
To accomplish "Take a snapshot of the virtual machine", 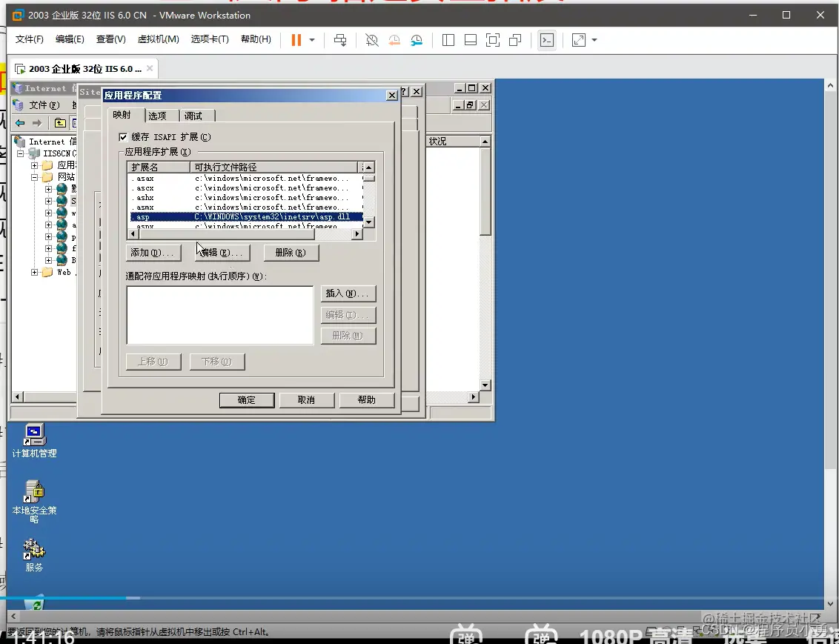I will click(371, 40).
